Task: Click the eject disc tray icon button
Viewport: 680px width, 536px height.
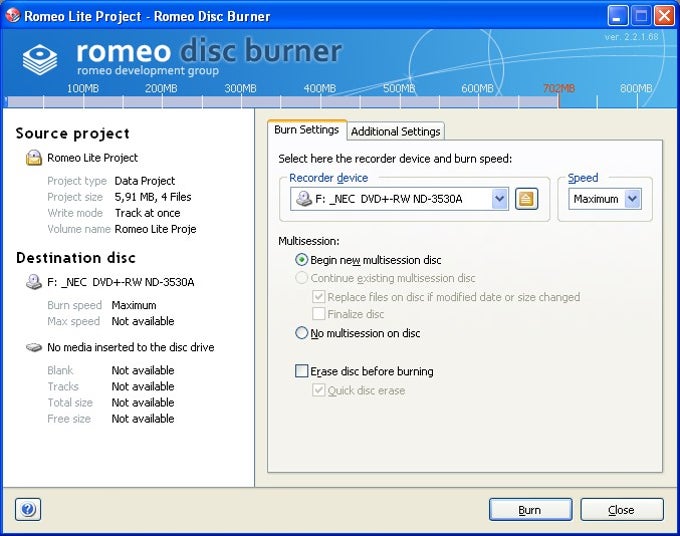Action: click(x=526, y=199)
